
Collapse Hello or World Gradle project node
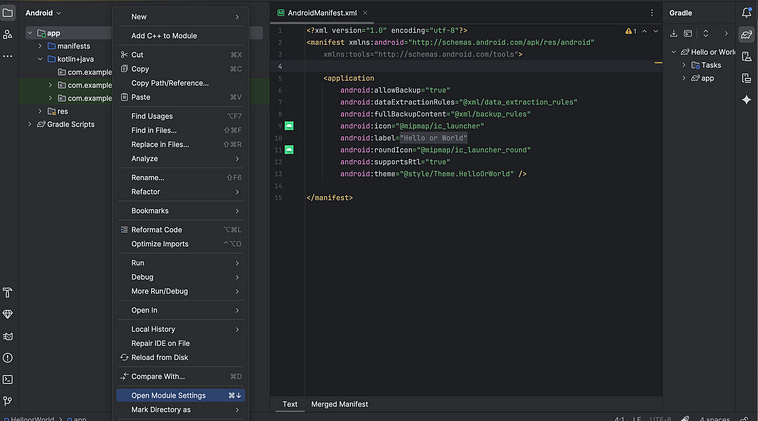[x=674, y=52]
